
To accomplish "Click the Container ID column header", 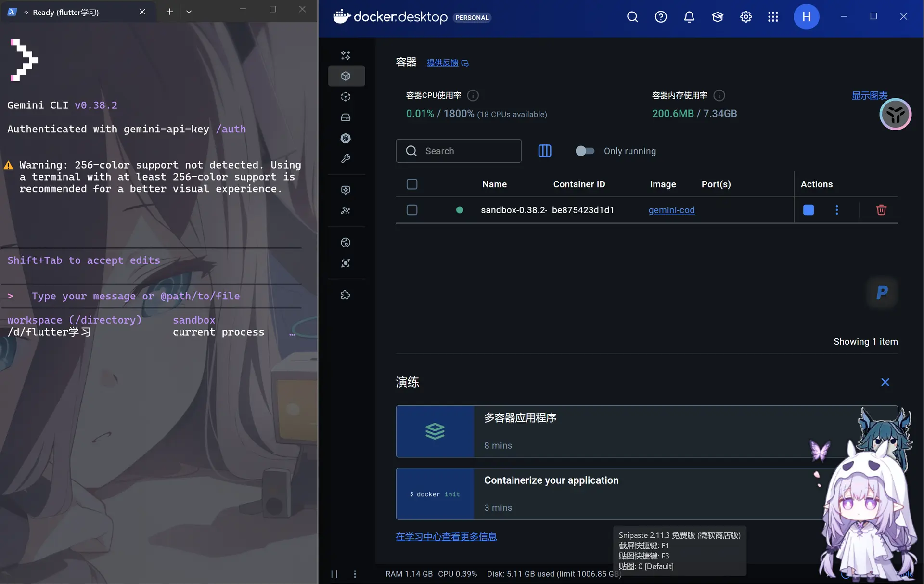I will tap(579, 184).
